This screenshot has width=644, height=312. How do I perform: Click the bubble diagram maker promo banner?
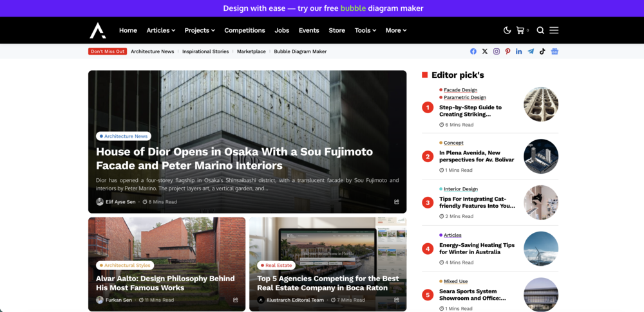[323, 8]
